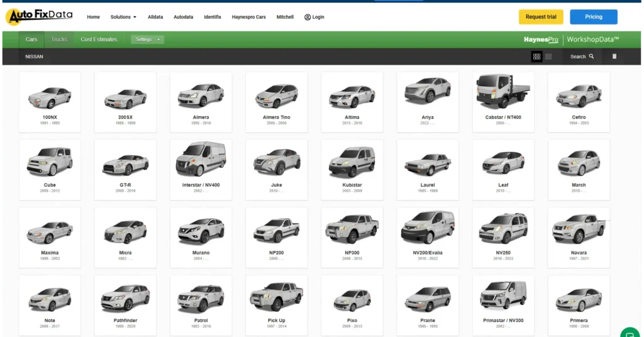Select the Primera model card

point(579,306)
